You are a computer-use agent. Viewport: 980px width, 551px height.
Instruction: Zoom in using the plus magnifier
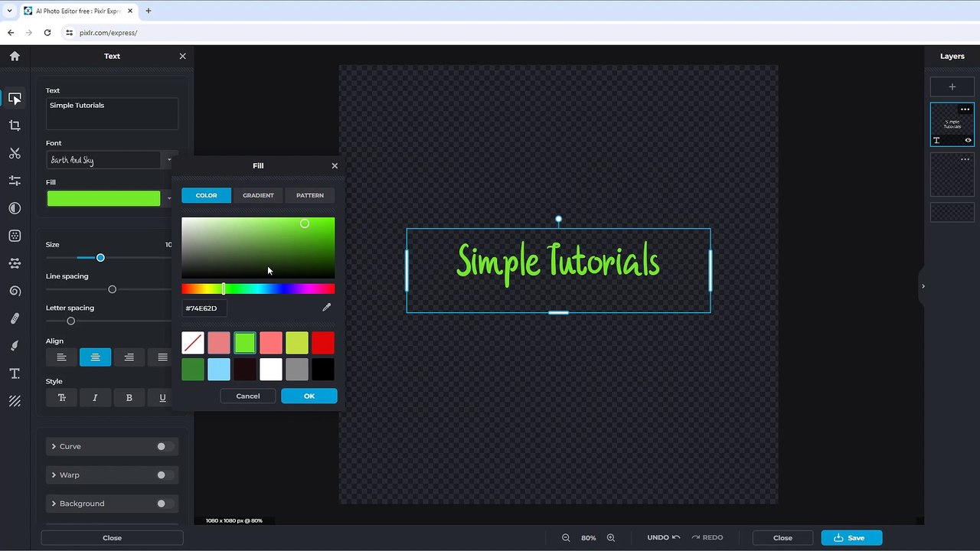[611, 538]
